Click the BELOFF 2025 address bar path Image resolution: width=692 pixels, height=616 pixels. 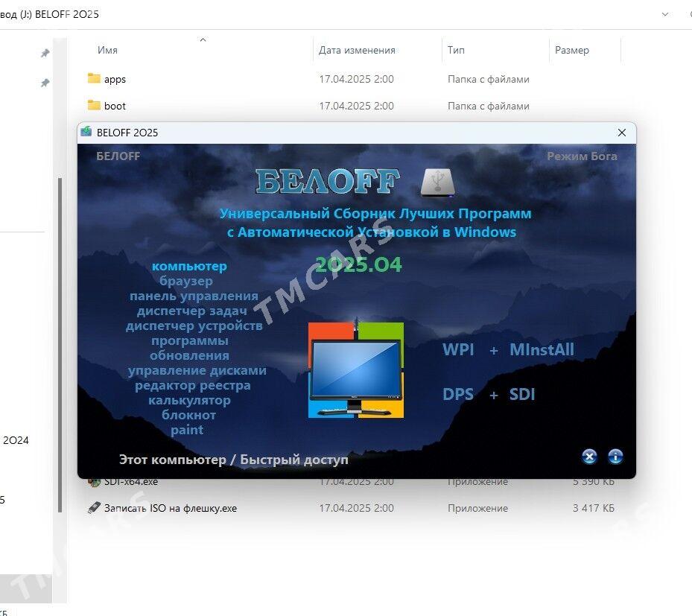[x=66, y=14]
